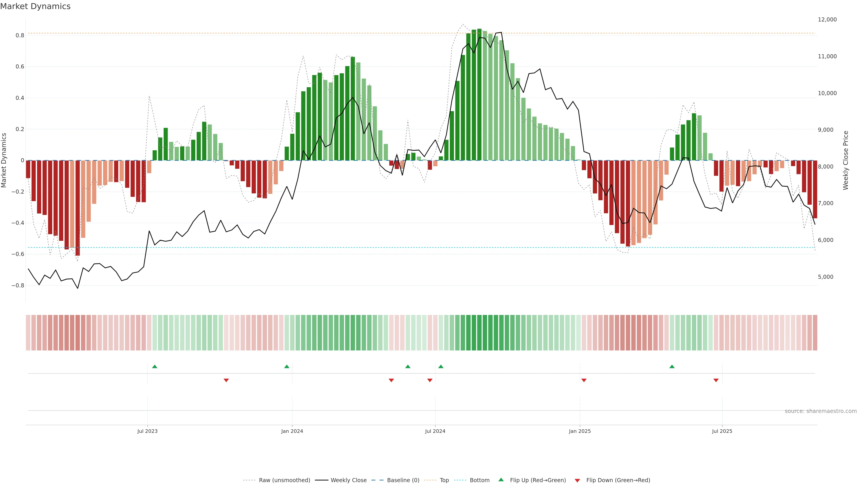
Task: Click the Market Dynamics chart title
Action: 35,6
